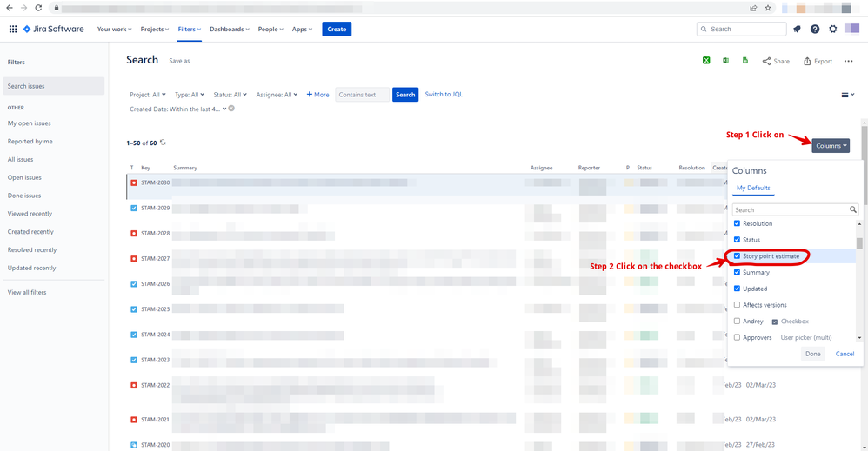The image size is (868, 451).
Task: Open the settings gear icon
Action: (x=832, y=29)
